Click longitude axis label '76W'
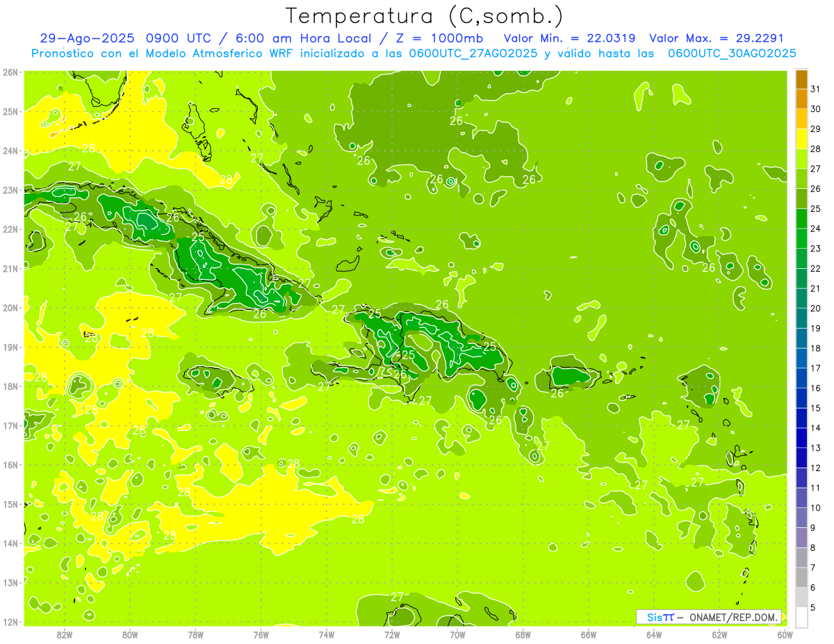The image size is (834, 644). 261,634
